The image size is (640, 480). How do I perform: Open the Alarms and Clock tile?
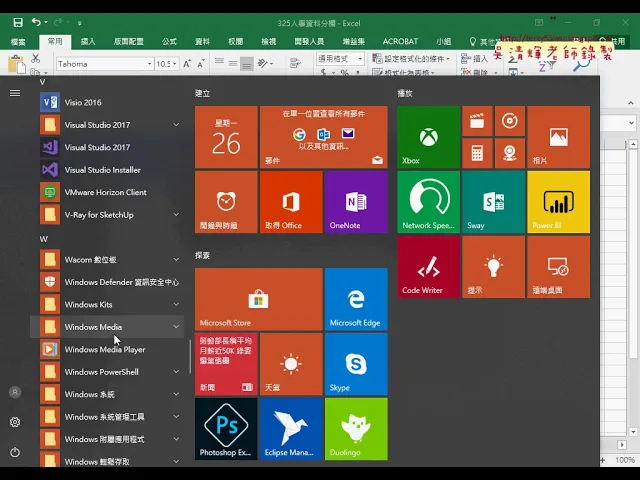click(x=226, y=202)
